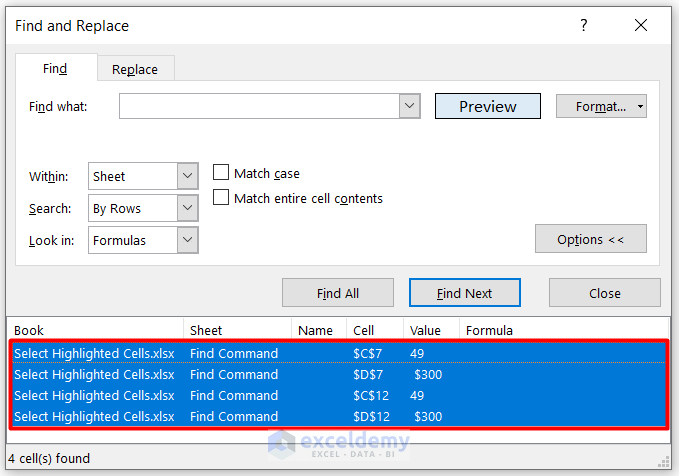Viewport: 679px width, 476px height.
Task: Switch to the Replace tab
Action: [x=135, y=69]
